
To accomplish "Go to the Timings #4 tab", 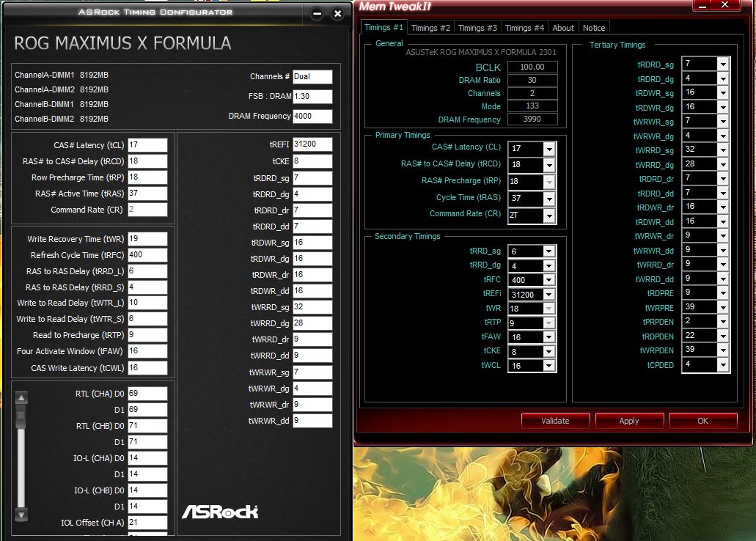I will (x=524, y=28).
